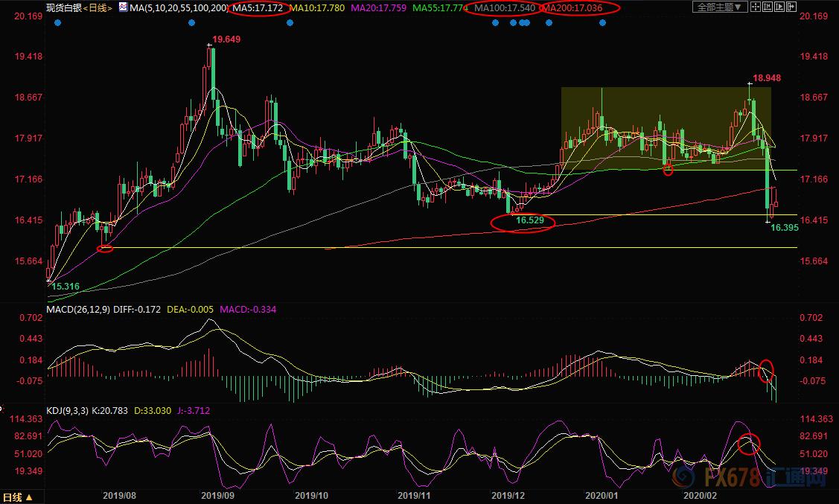Click the 2019/11 date label

(414, 496)
